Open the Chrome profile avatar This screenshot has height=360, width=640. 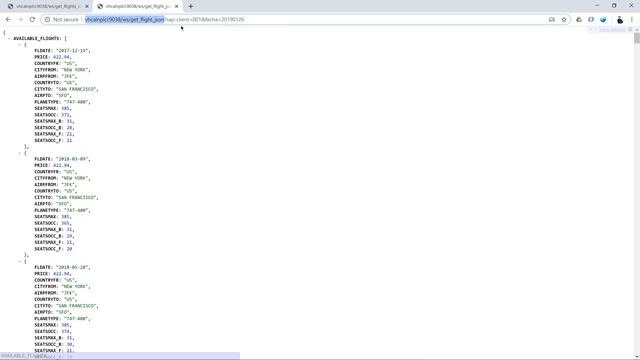620,19
